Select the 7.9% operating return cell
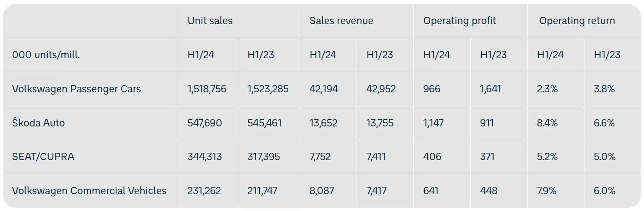Screen dimensions: 644x211 point(547,191)
